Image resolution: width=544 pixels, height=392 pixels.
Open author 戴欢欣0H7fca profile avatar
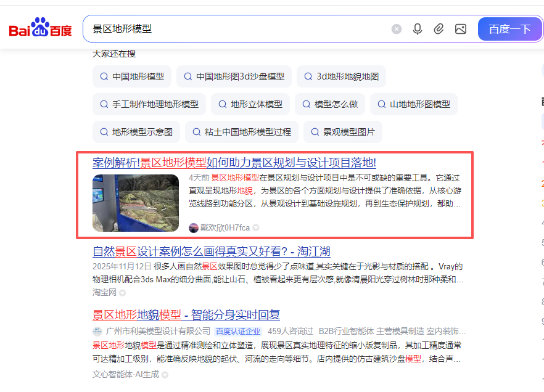coord(194,227)
